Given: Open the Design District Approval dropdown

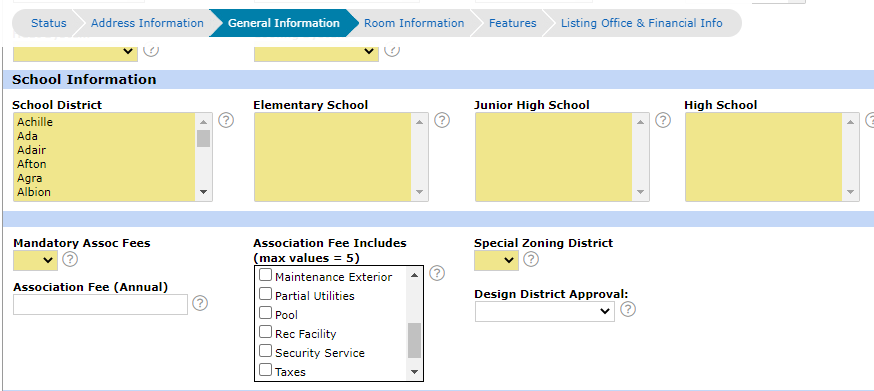Looking at the screenshot, I should click(x=545, y=311).
